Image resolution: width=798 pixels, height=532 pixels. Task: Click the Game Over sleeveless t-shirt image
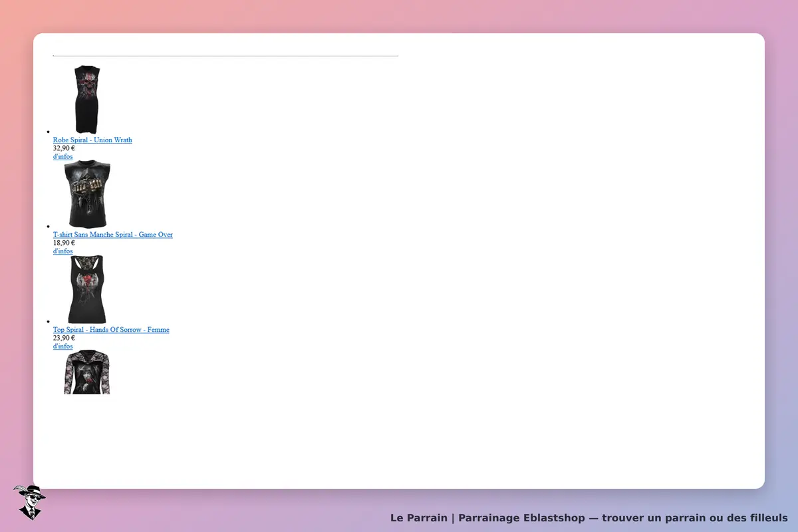pyautogui.click(x=87, y=194)
